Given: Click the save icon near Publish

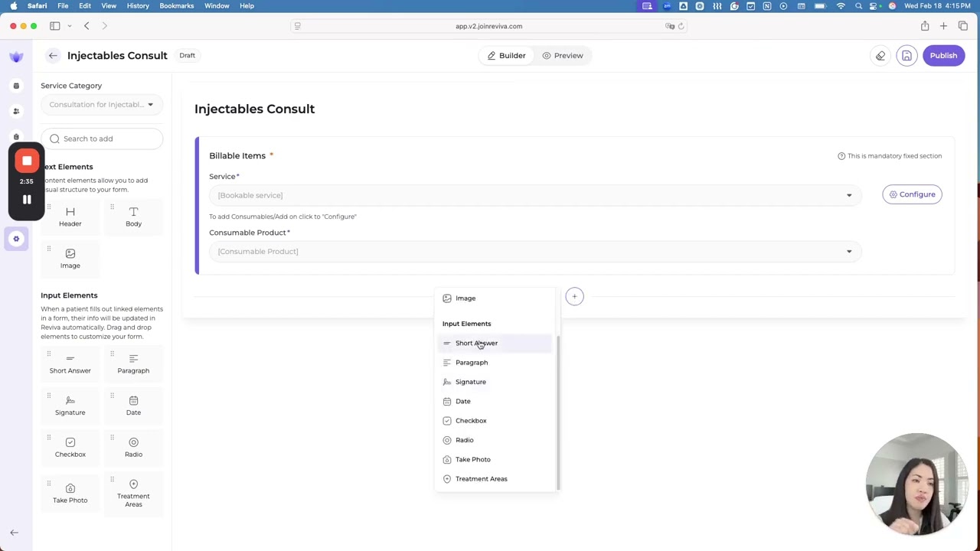Looking at the screenshot, I should click(x=906, y=55).
